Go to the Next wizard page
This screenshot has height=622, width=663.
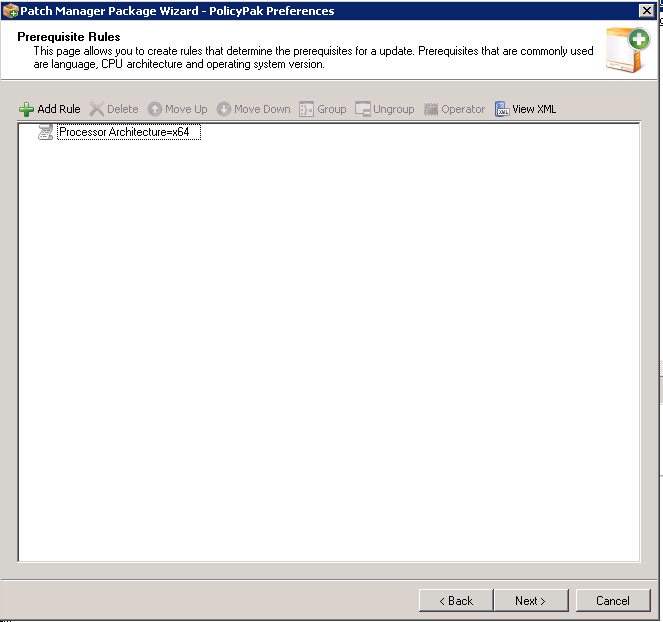(x=531, y=600)
